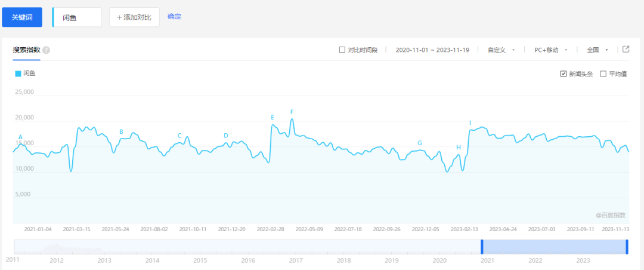Open the 全国 region dropdown

tap(597, 50)
